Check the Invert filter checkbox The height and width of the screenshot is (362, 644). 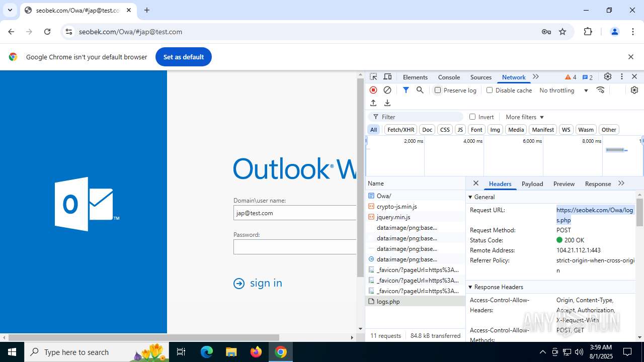tap(472, 117)
